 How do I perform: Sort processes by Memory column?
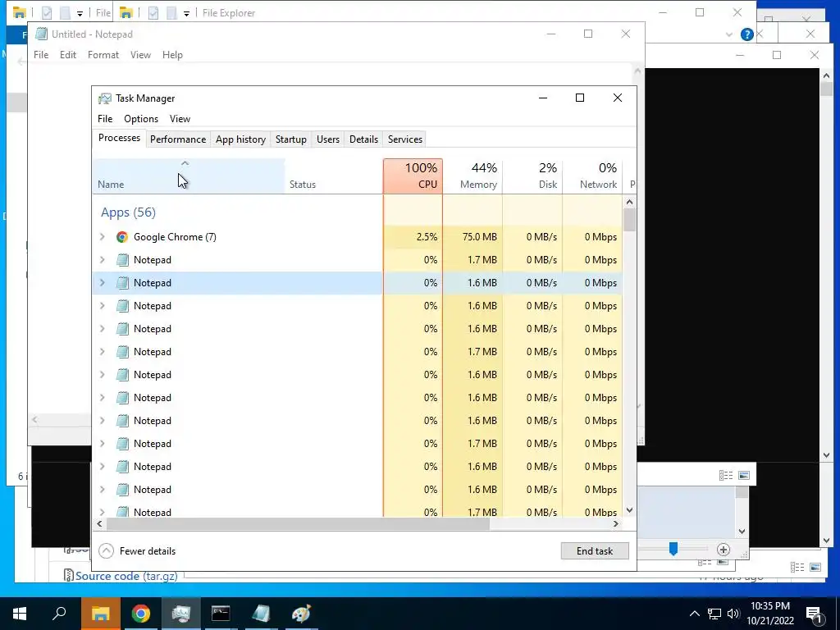tap(472, 176)
